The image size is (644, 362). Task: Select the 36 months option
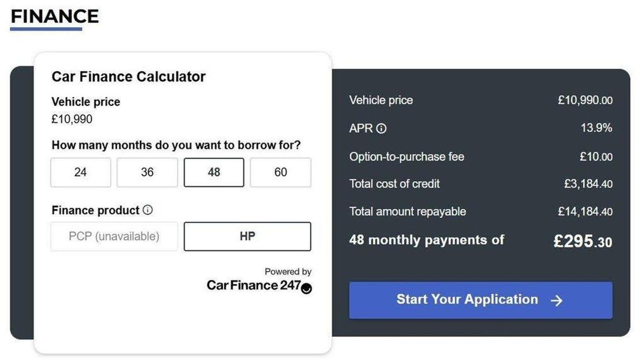147,172
